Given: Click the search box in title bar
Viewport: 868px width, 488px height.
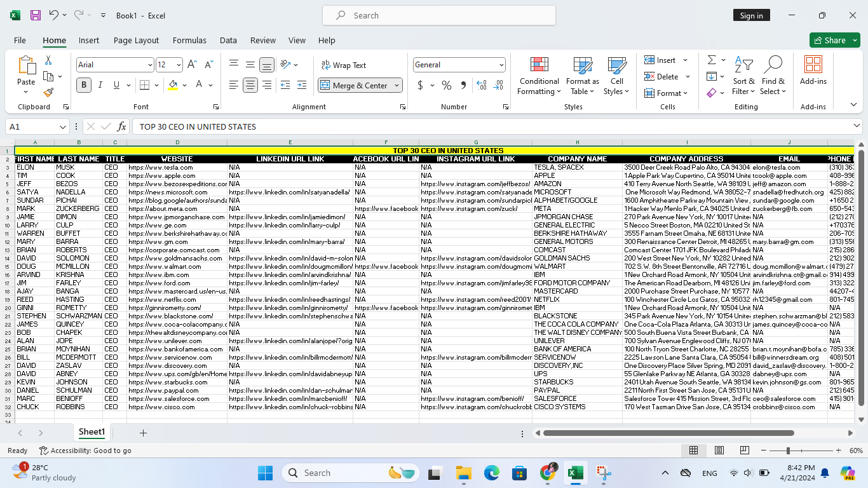Looking at the screenshot, I should pos(439,15).
